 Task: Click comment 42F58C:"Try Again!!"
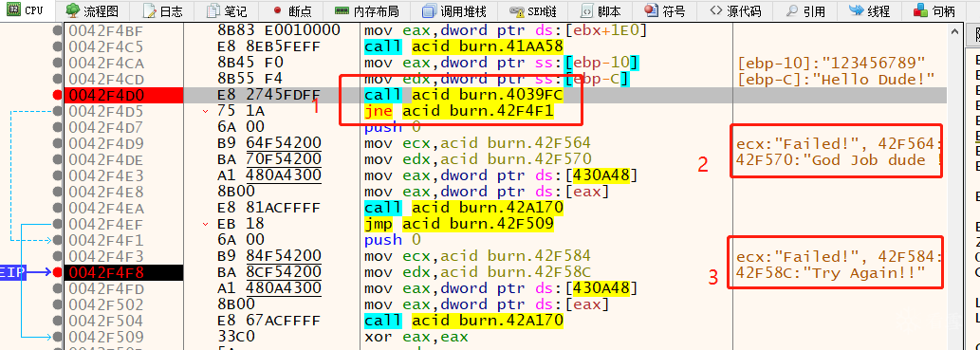click(831, 272)
